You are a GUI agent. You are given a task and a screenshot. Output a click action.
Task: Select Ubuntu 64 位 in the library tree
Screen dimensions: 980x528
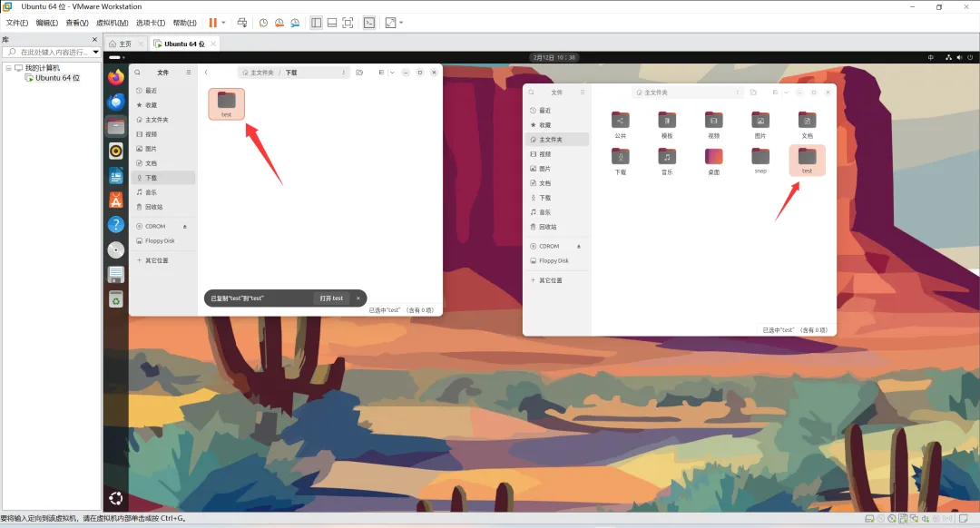pyautogui.click(x=57, y=78)
